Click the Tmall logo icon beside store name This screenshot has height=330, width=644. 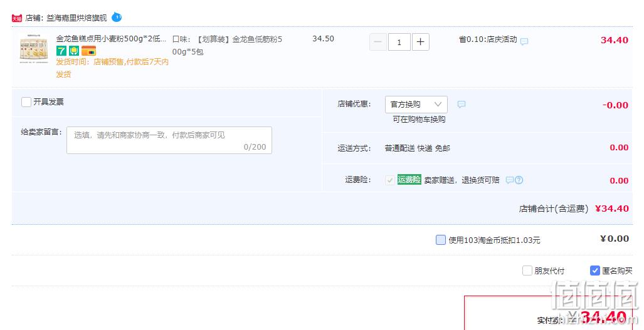(x=17, y=18)
